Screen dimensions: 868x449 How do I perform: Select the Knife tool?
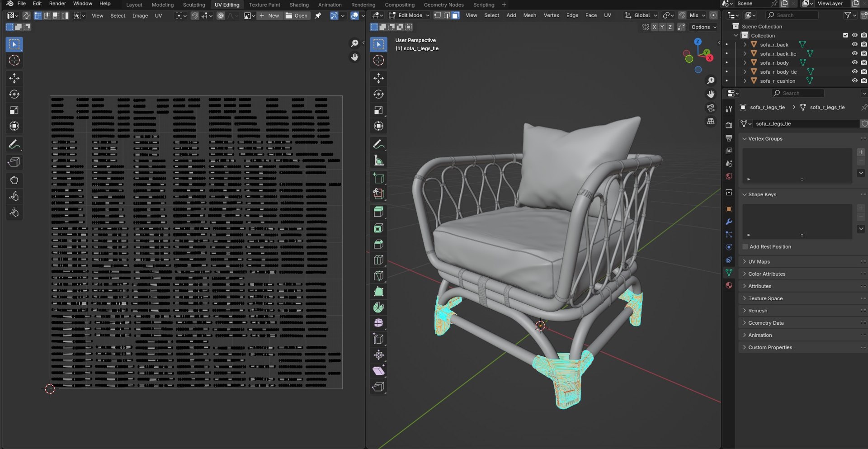[379, 276]
